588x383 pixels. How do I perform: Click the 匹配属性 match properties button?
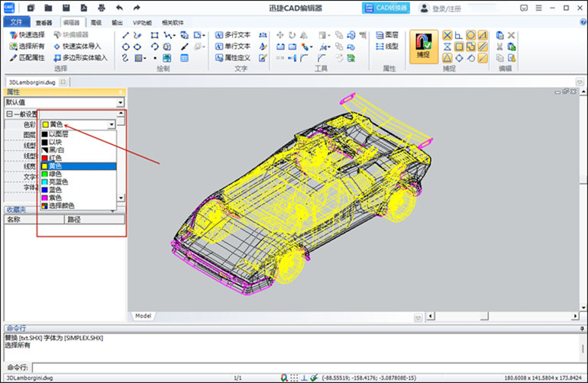click(x=27, y=58)
